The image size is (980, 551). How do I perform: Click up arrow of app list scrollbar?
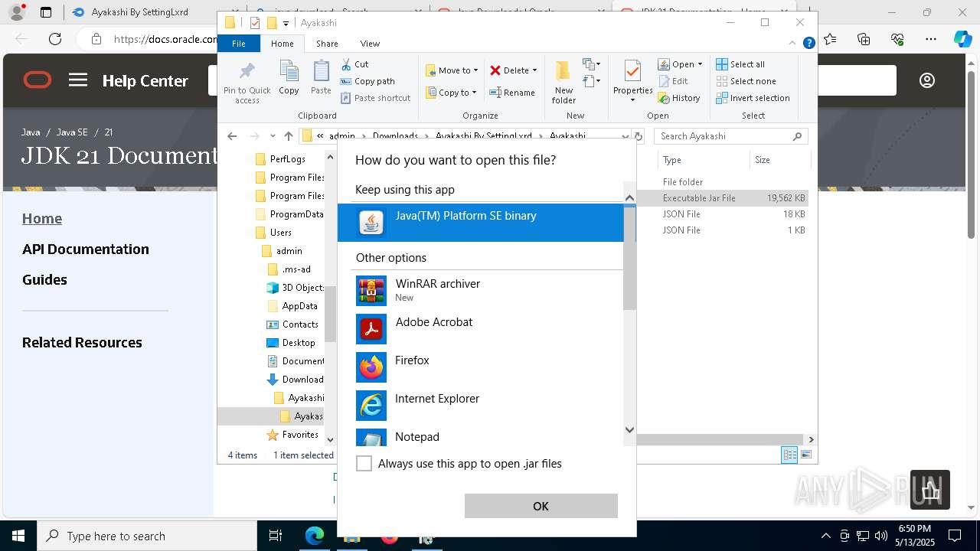click(629, 198)
